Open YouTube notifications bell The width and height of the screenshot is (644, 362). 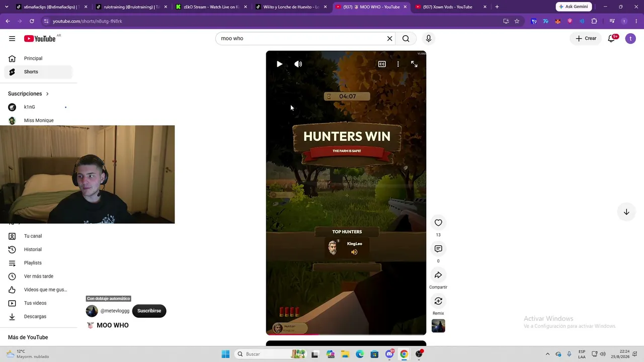pos(612,38)
